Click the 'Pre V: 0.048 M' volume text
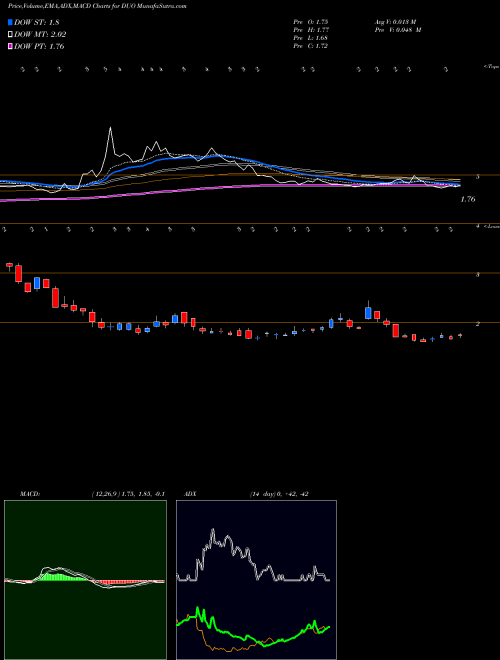The width and height of the screenshot is (500, 660). (x=398, y=30)
